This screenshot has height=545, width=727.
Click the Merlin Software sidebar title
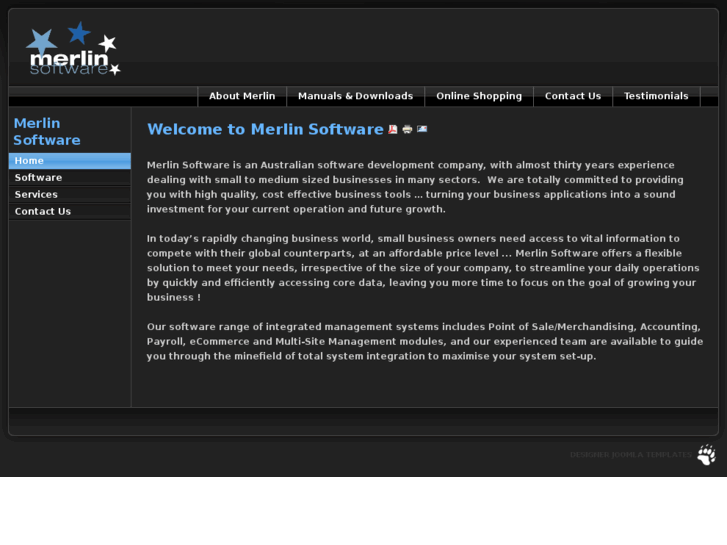47,132
